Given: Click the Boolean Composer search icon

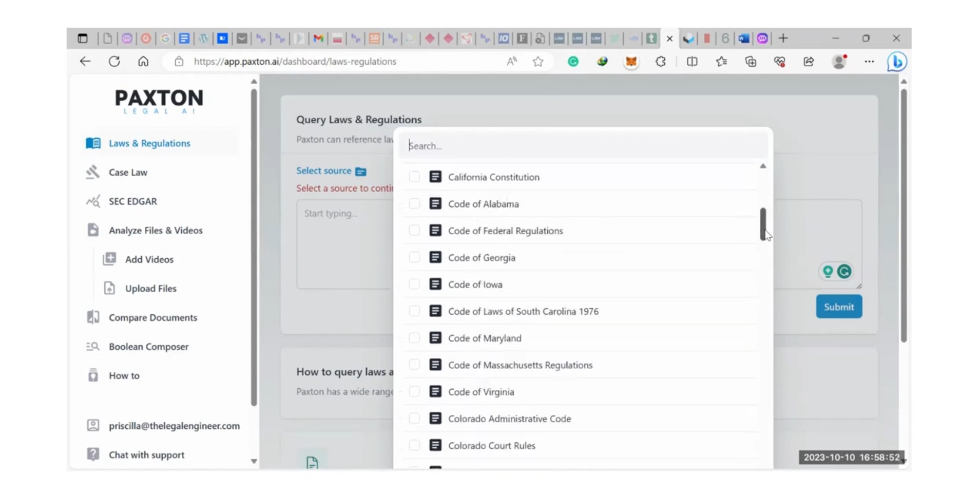Looking at the screenshot, I should (93, 347).
